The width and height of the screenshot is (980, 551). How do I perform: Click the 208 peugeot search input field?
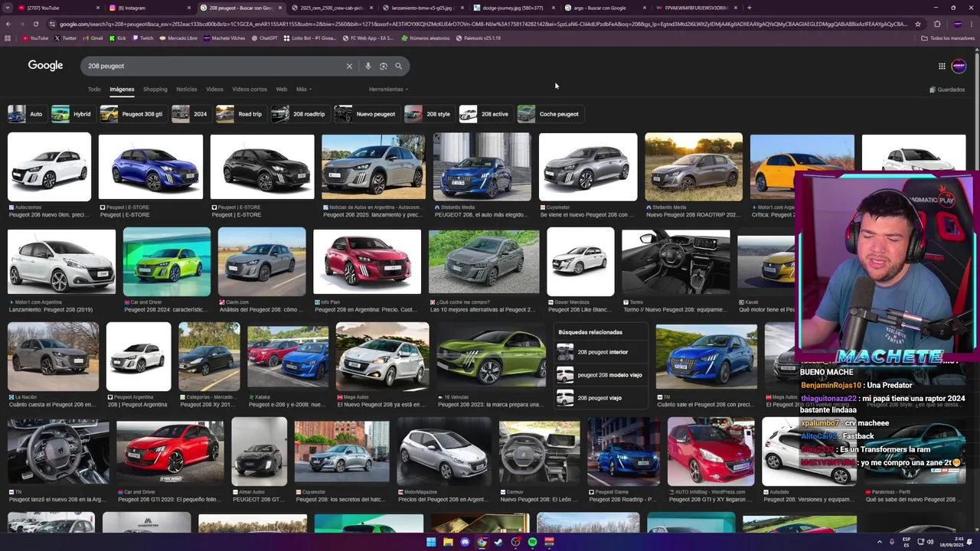[x=214, y=66]
